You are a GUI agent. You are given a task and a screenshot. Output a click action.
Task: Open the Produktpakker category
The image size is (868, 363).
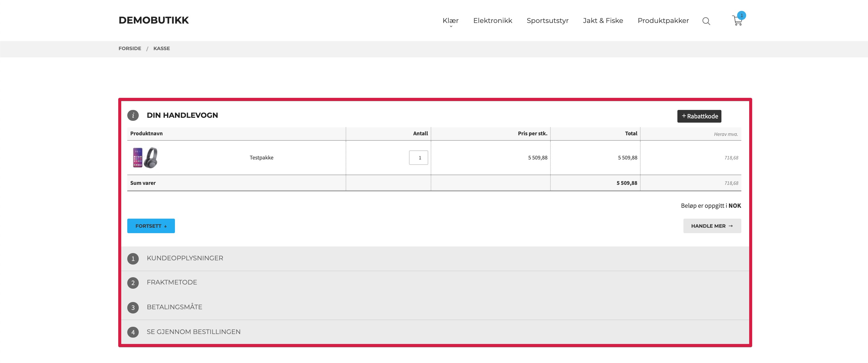[663, 21]
